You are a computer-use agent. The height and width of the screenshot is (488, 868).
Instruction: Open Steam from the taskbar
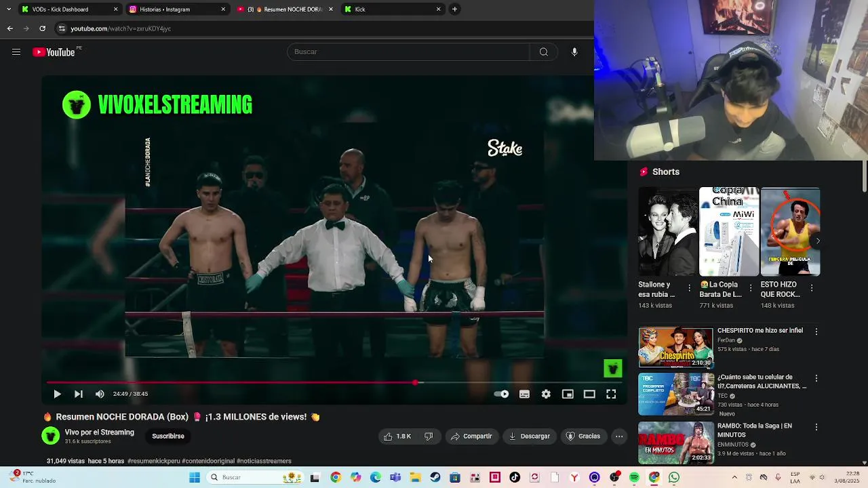click(435, 478)
